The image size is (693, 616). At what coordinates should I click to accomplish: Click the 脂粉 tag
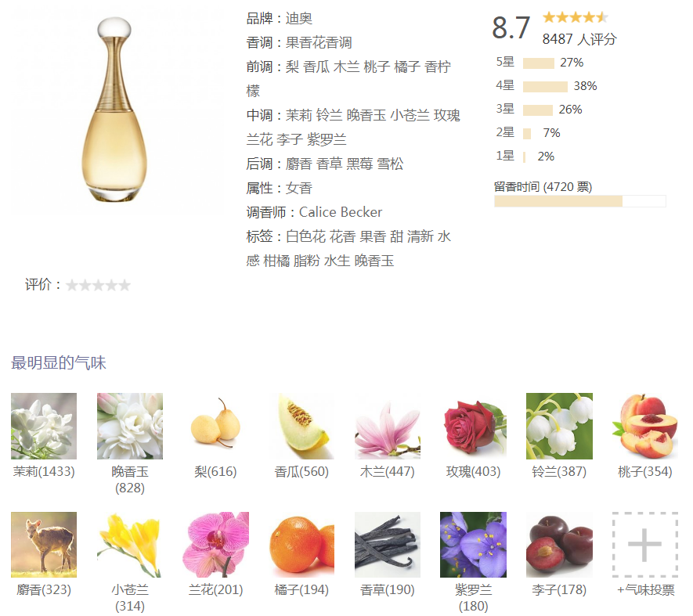coord(306,261)
